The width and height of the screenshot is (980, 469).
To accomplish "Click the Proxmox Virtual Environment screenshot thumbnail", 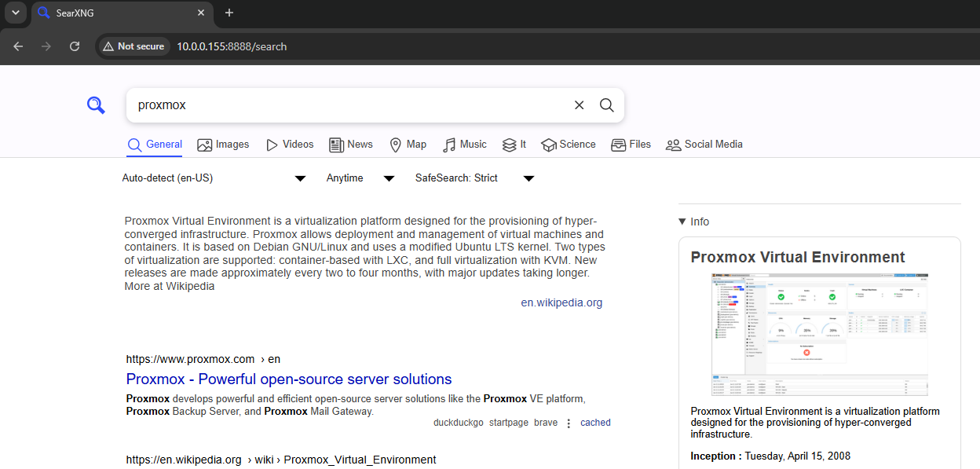I will point(820,335).
